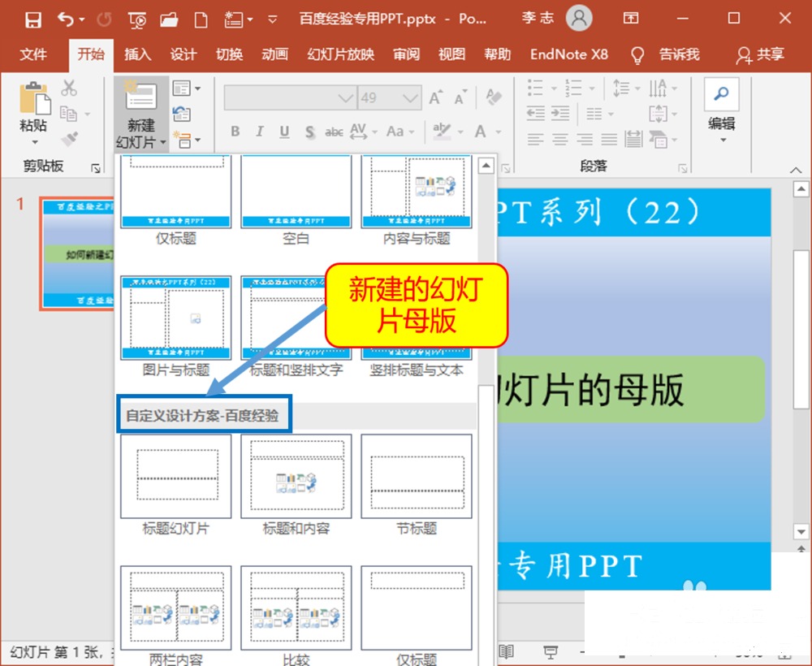Click reading view icon in status bar
This screenshot has width=812, height=666.
tap(507, 652)
